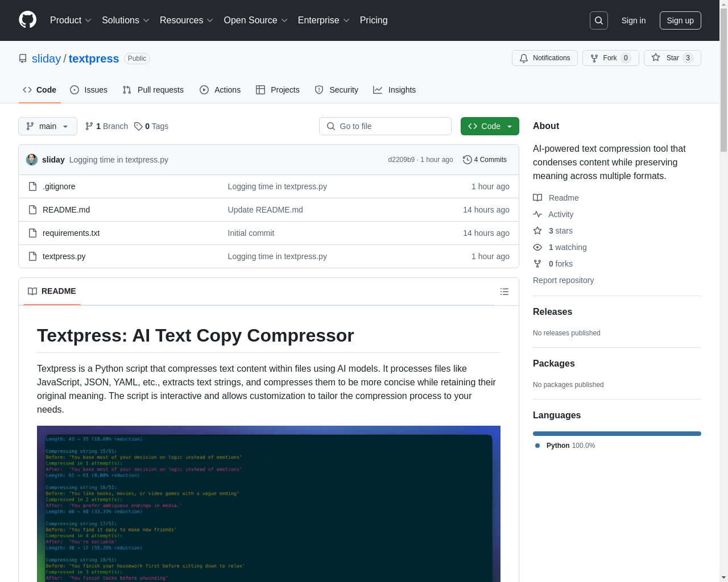Click the Go to file search field
Screen dimensions: 728x582
click(385, 126)
